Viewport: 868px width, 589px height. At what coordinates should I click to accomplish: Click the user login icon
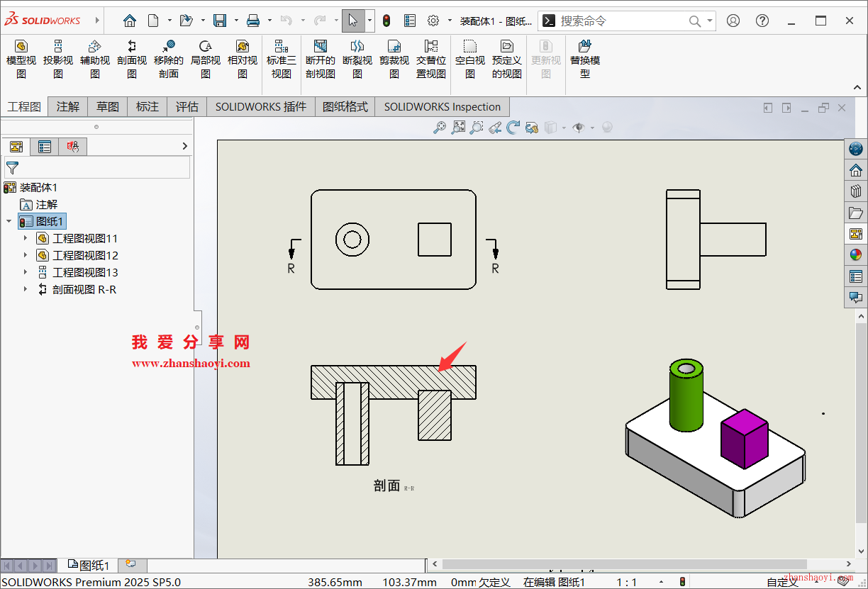(733, 21)
